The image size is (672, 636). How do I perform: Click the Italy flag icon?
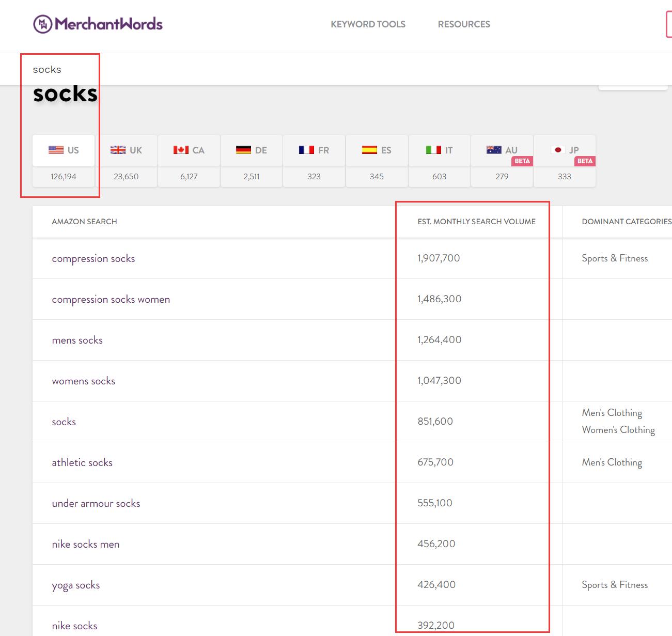[x=433, y=150]
